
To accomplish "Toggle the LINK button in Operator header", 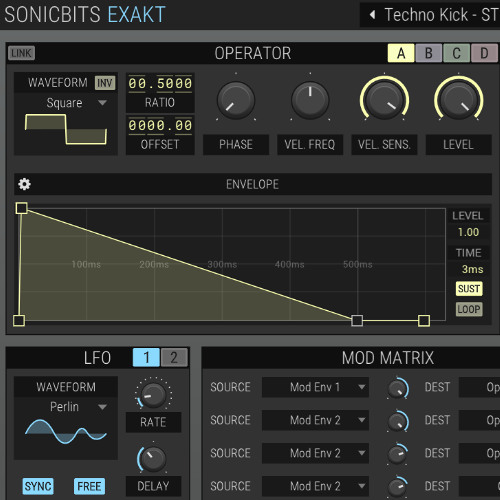I will pyautogui.click(x=21, y=53).
